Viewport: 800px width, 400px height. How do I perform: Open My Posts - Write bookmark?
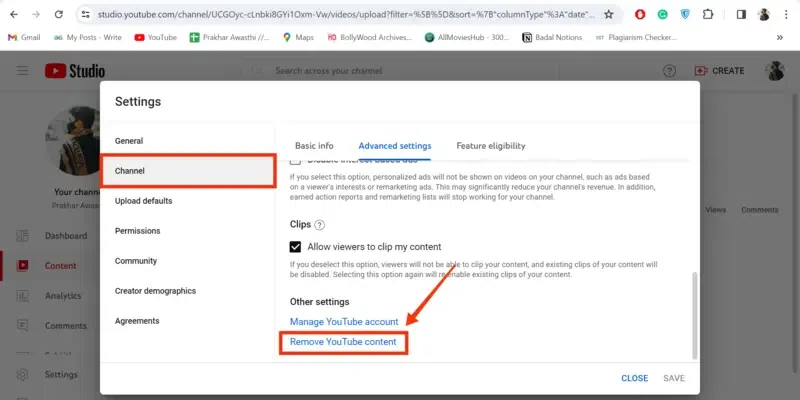click(87, 37)
